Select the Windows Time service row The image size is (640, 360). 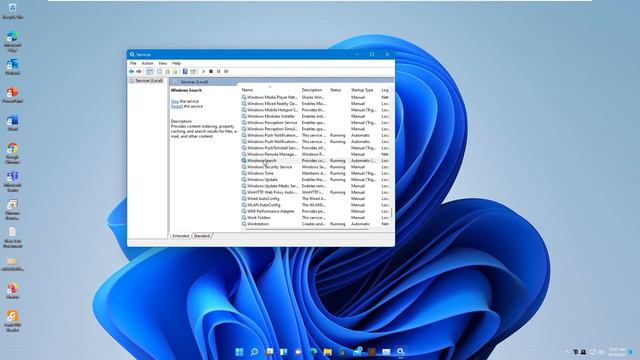coord(315,173)
